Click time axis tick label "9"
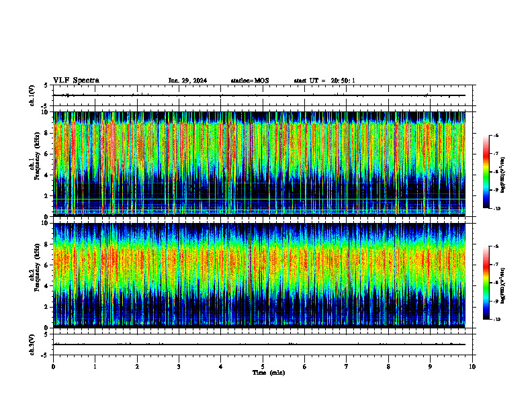 (x=430, y=367)
